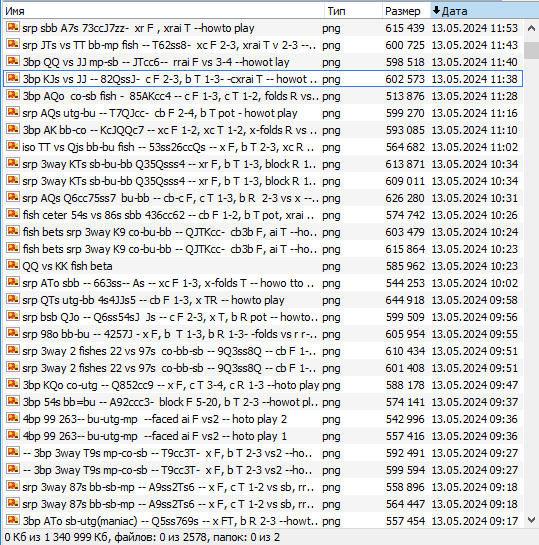Click the png icon of 'srp sbb A7s' file
Viewport: 539px width, 545px height.
[x=13, y=27]
